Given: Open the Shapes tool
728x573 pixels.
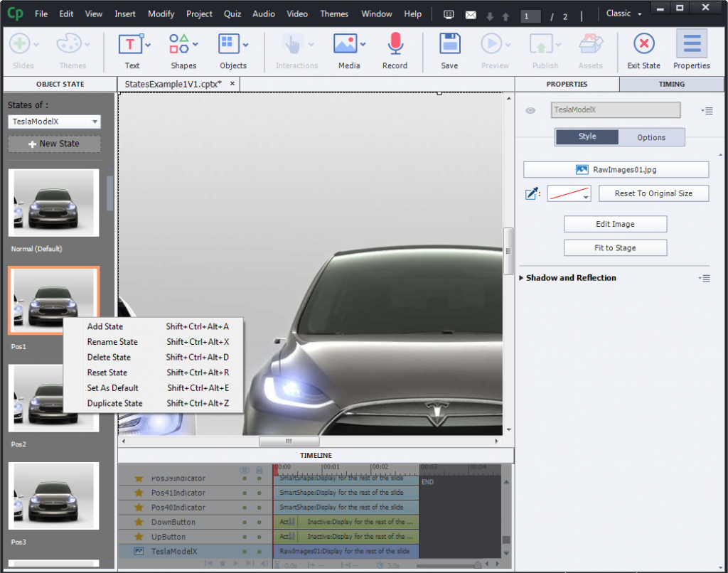Looking at the screenshot, I should point(182,45).
